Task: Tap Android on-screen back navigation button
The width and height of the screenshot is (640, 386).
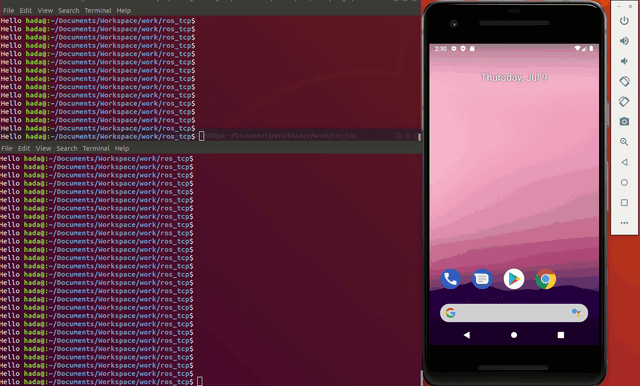Action: pyautogui.click(x=467, y=335)
